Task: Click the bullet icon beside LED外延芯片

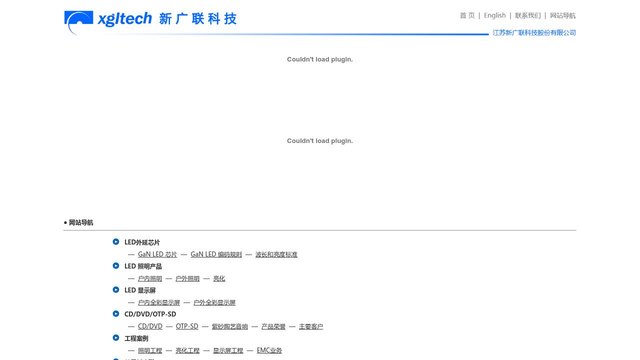Action: click(x=116, y=242)
